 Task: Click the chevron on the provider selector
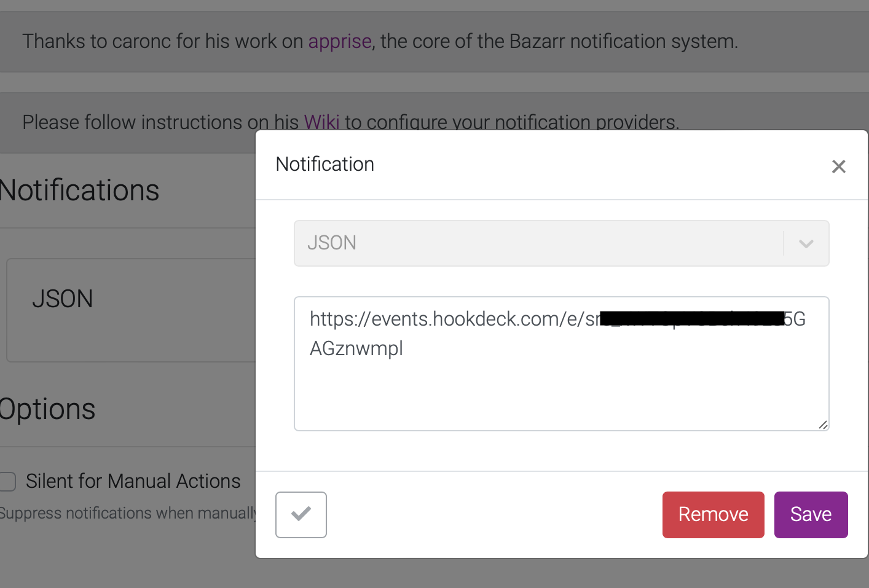806,243
